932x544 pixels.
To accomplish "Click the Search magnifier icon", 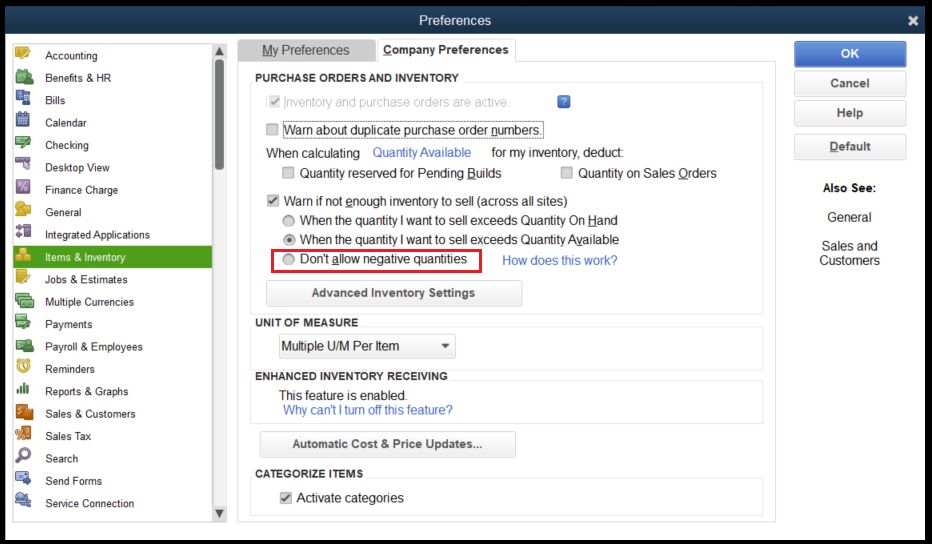I will click(23, 455).
